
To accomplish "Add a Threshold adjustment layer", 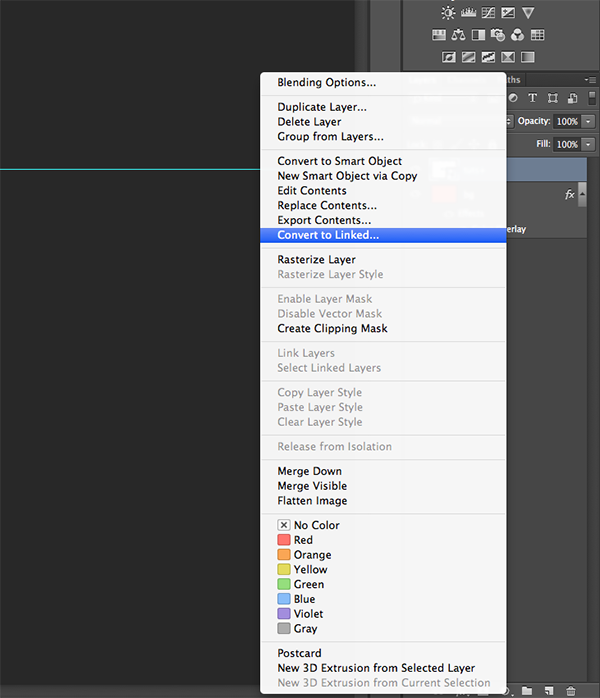I will coord(488,57).
